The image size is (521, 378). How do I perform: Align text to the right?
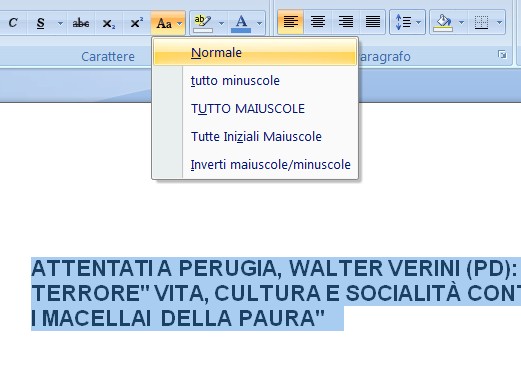click(346, 22)
